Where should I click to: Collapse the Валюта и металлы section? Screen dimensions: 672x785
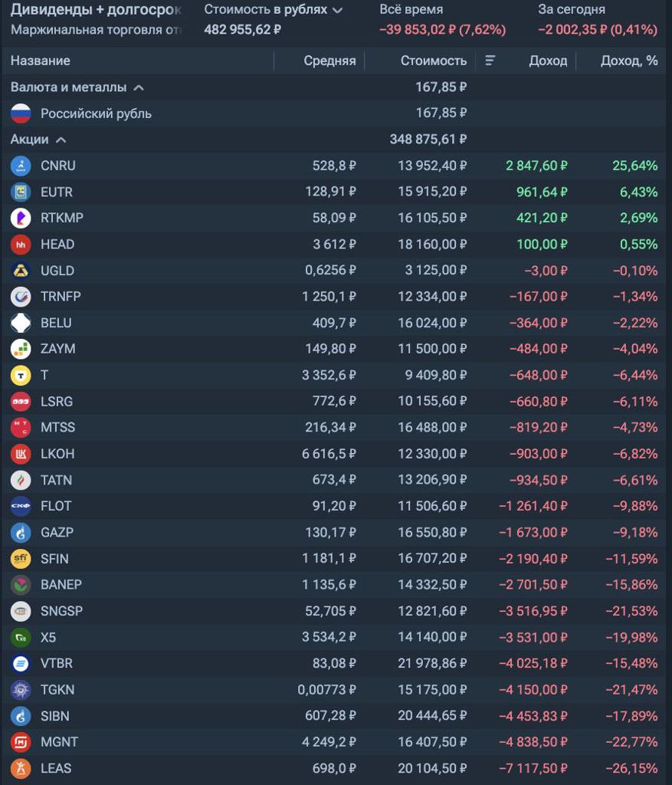pos(139,88)
